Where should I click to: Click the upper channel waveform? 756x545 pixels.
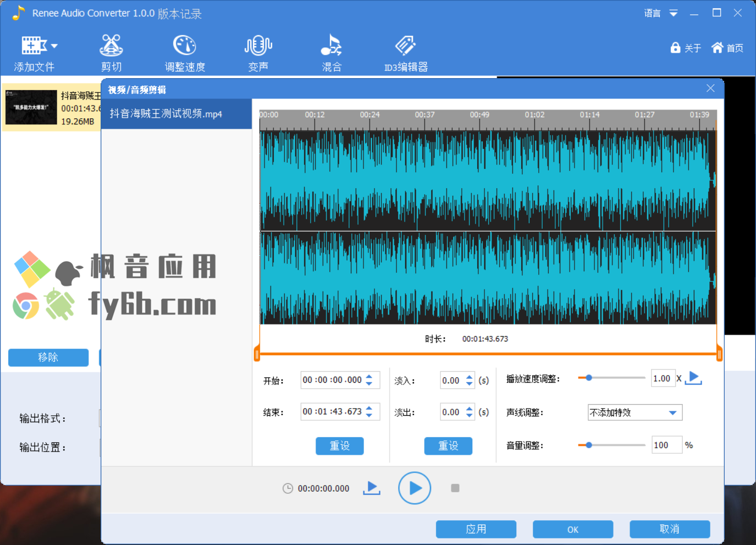tap(488, 180)
